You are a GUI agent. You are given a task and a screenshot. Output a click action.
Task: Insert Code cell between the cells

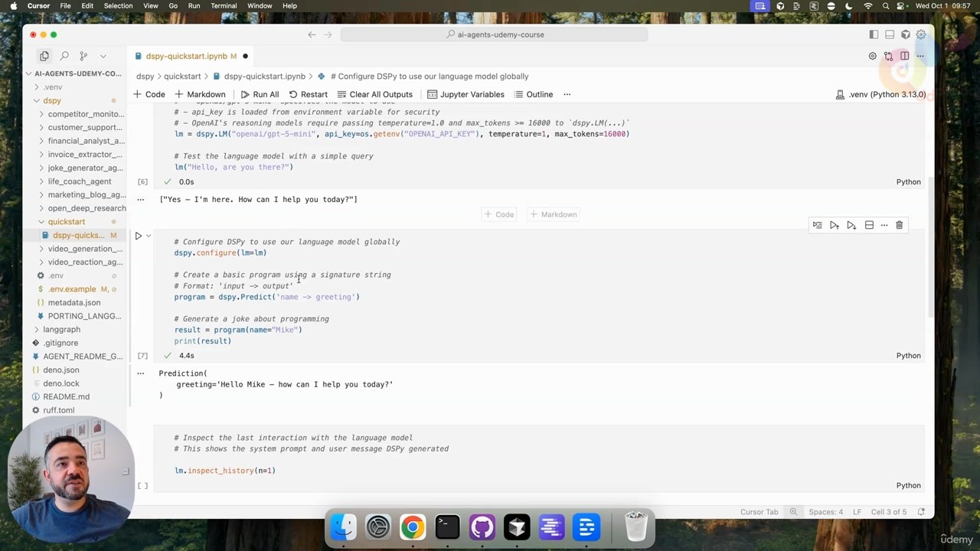(499, 214)
